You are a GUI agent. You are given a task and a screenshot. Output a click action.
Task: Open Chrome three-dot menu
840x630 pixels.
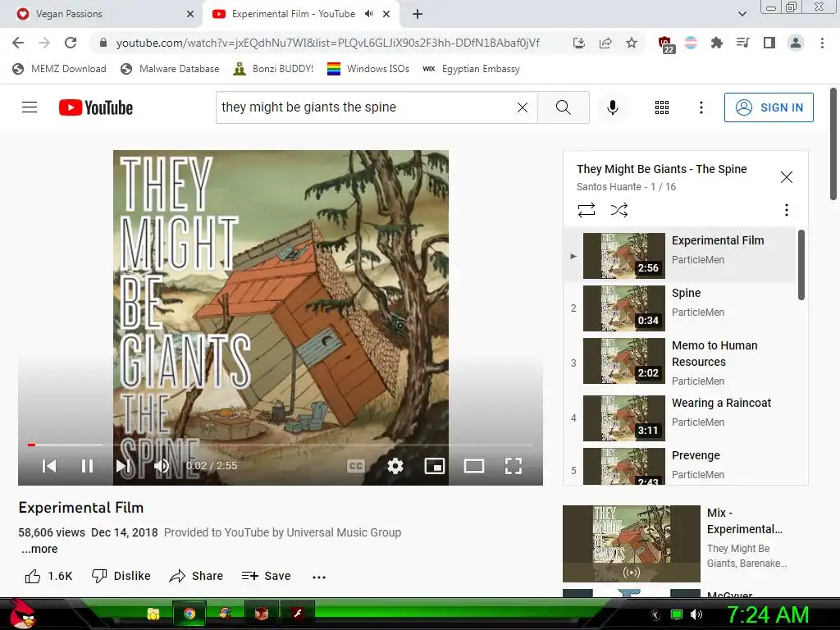822,43
